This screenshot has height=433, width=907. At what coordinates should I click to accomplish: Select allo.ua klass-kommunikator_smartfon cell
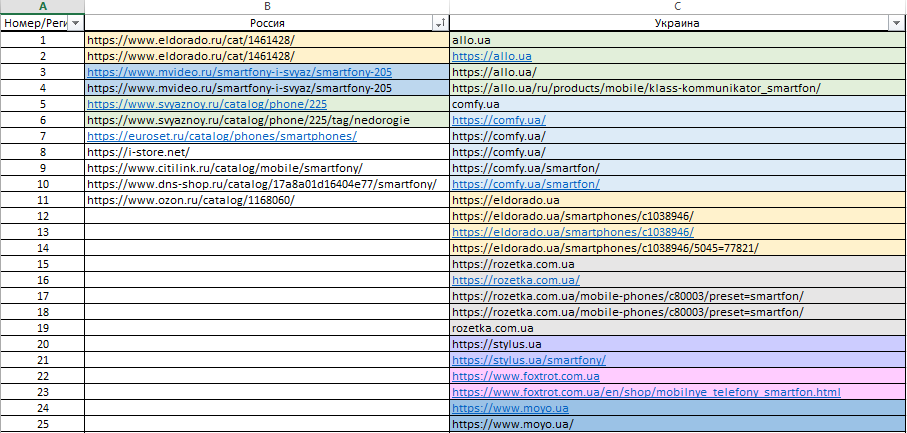pyautogui.click(x=677, y=88)
